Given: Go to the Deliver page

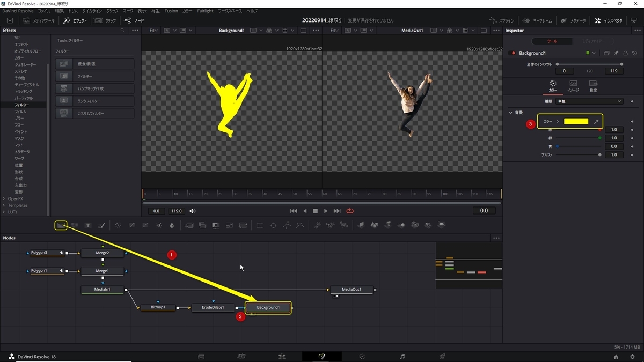Looking at the screenshot, I should [x=442, y=357].
